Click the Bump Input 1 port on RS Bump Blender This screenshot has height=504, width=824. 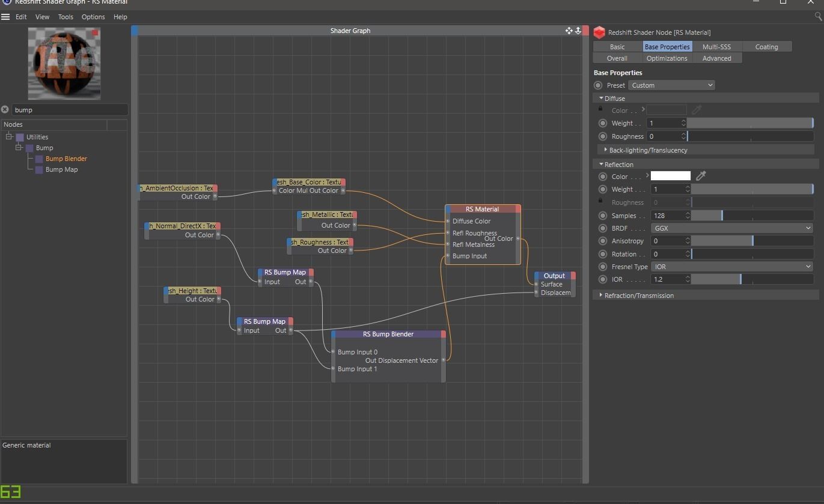tap(333, 369)
